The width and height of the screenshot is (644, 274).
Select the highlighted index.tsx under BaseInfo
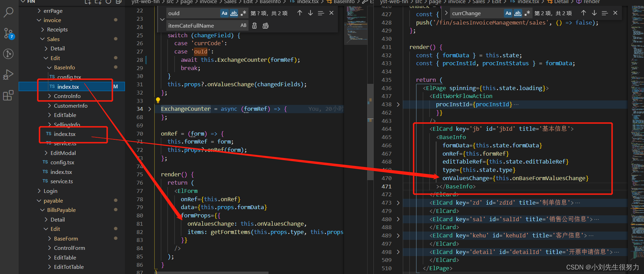pos(71,87)
